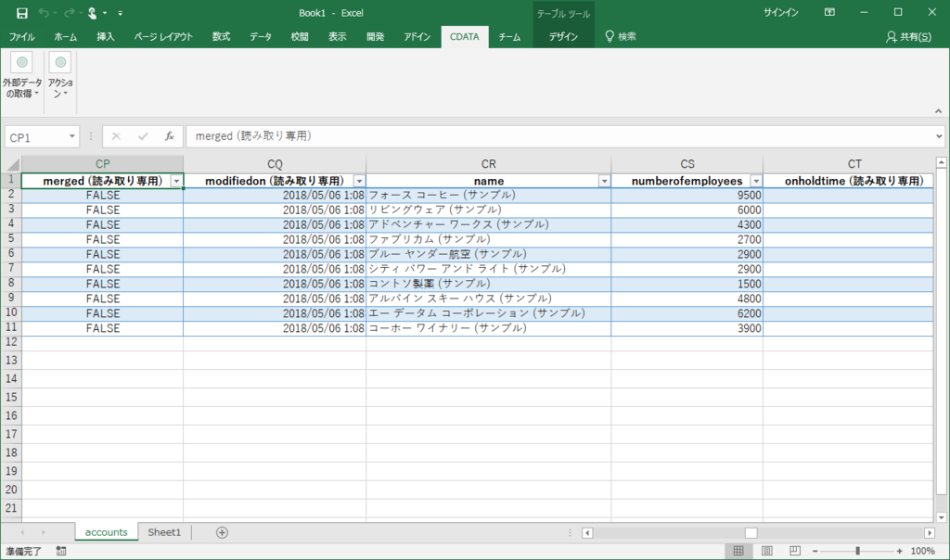Click the Undo arrow icon
The width and height of the screenshot is (950, 560).
pos(44,13)
